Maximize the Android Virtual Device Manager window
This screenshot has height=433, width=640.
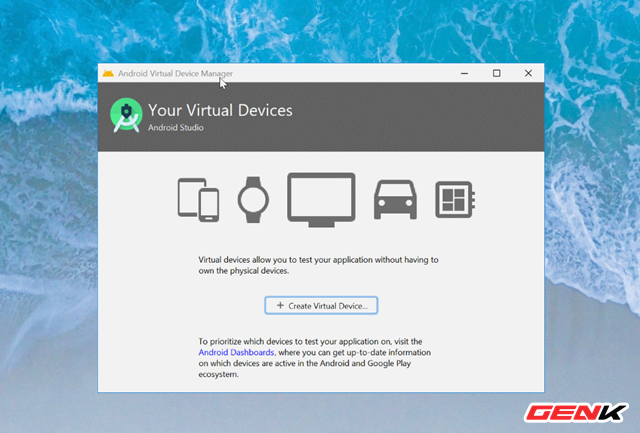click(x=496, y=73)
